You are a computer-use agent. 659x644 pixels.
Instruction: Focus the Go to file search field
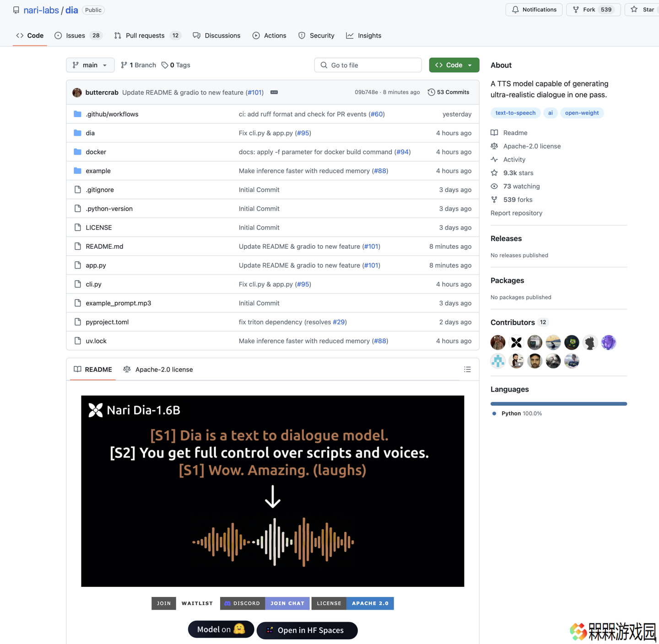(x=368, y=65)
